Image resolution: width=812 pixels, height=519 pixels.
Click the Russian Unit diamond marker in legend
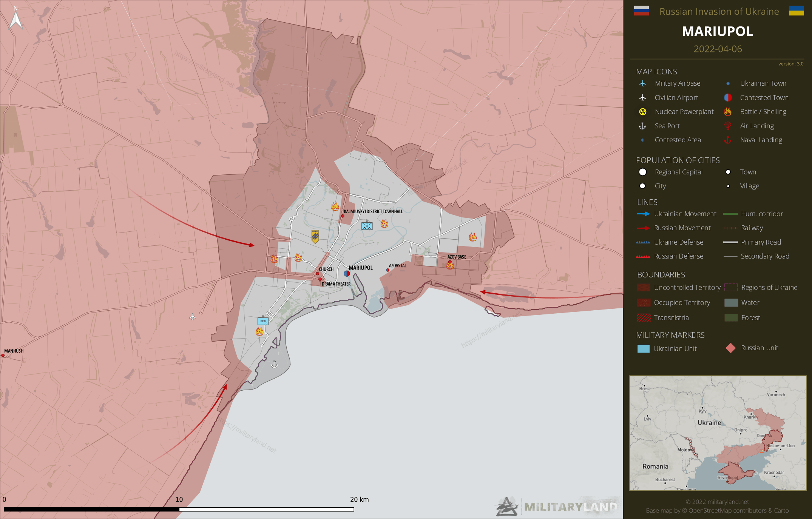tap(730, 348)
